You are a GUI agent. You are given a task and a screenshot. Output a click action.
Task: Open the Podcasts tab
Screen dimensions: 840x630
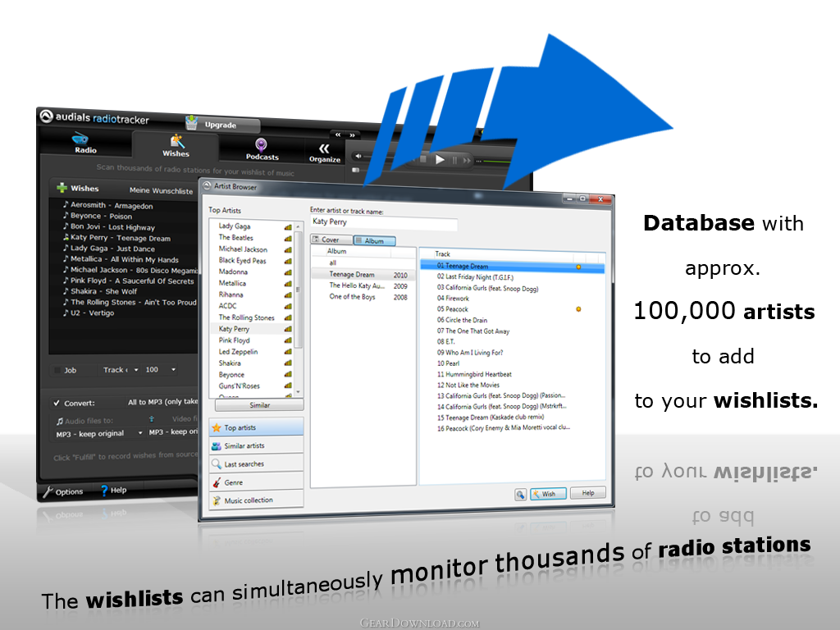262,149
